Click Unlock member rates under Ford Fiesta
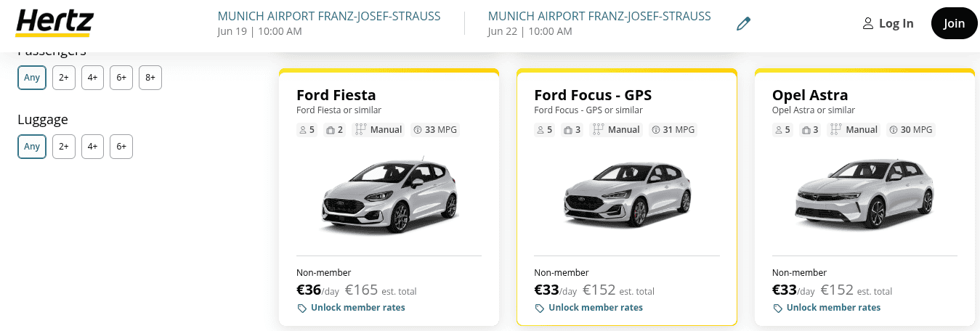The image size is (980, 331). [357, 308]
